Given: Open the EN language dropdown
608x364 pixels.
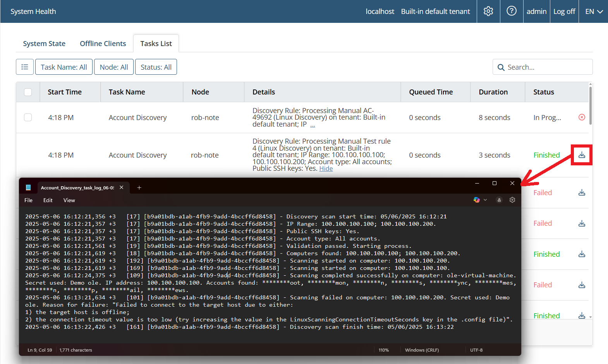Looking at the screenshot, I should point(594,12).
